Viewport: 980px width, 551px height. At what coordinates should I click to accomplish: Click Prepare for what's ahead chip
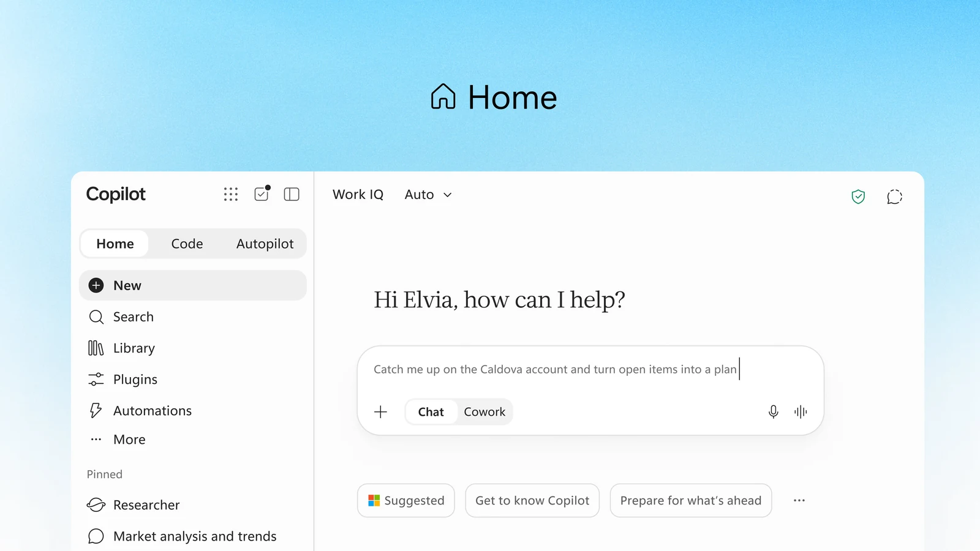tap(691, 501)
